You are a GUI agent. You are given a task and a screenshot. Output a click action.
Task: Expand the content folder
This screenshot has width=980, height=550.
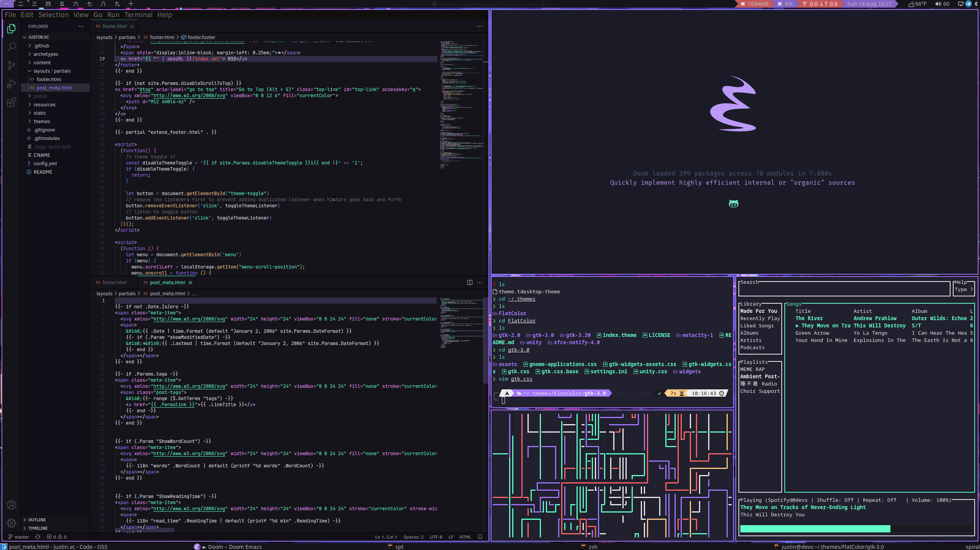[42, 63]
